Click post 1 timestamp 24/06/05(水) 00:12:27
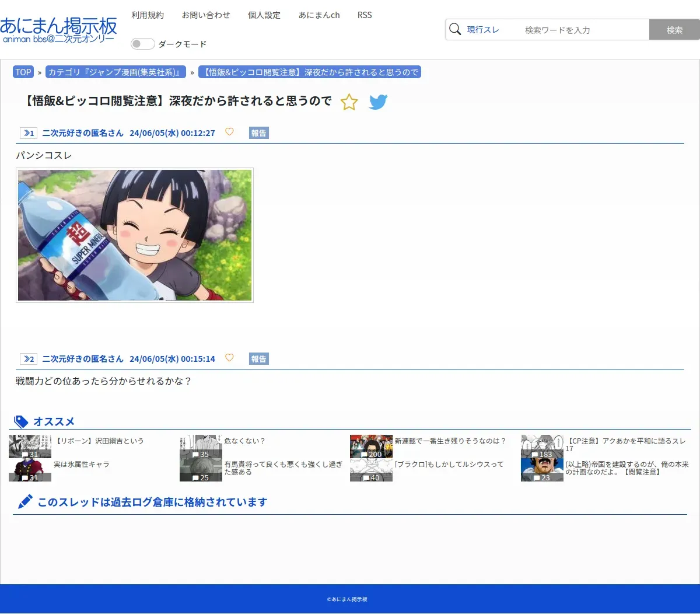 [173, 133]
